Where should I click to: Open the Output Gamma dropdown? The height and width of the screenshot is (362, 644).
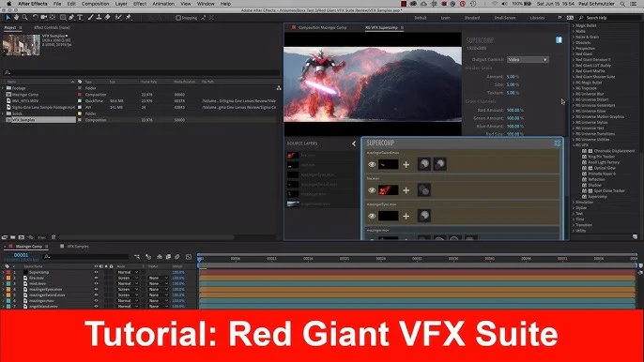pos(528,59)
